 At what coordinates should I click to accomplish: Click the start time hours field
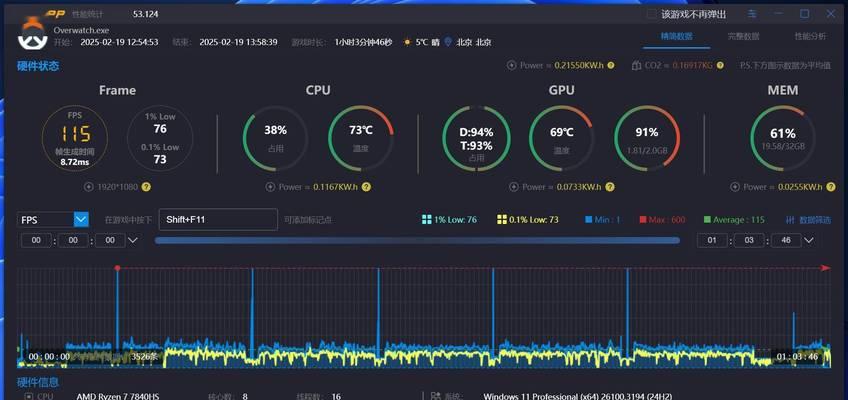(x=36, y=240)
